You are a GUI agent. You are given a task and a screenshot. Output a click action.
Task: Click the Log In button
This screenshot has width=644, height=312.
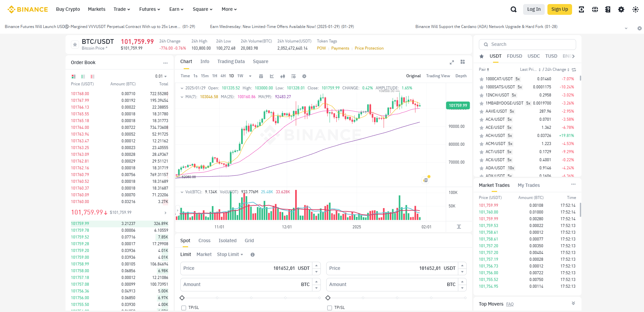tap(534, 9)
